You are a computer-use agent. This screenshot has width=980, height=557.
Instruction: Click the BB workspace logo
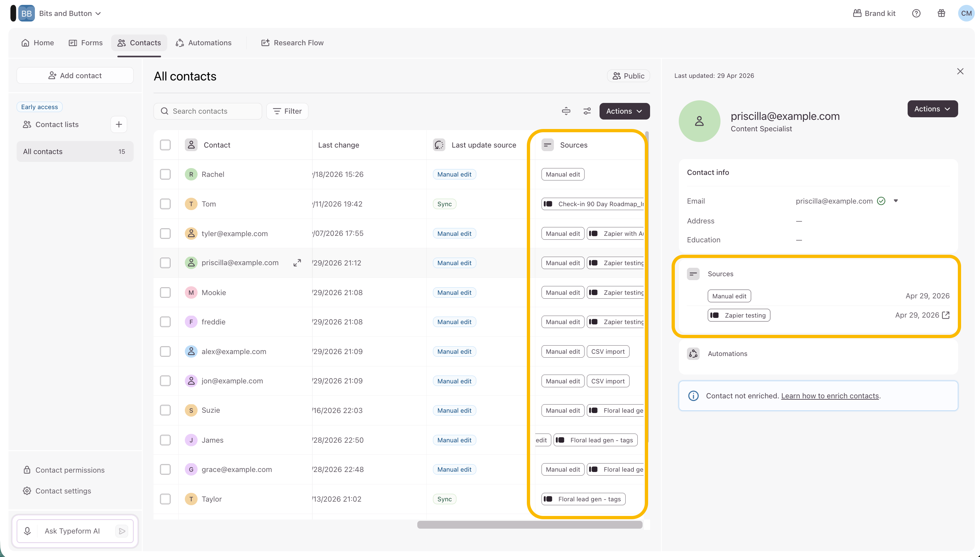pos(26,13)
